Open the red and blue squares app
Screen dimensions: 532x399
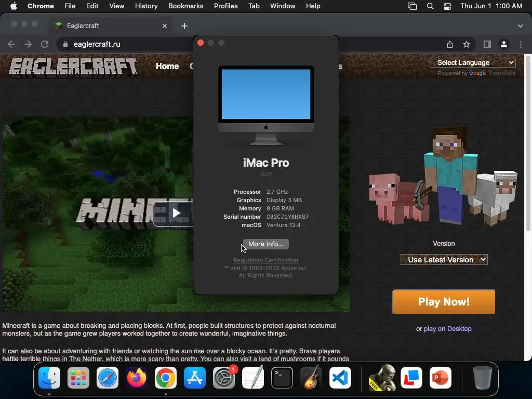(x=411, y=378)
